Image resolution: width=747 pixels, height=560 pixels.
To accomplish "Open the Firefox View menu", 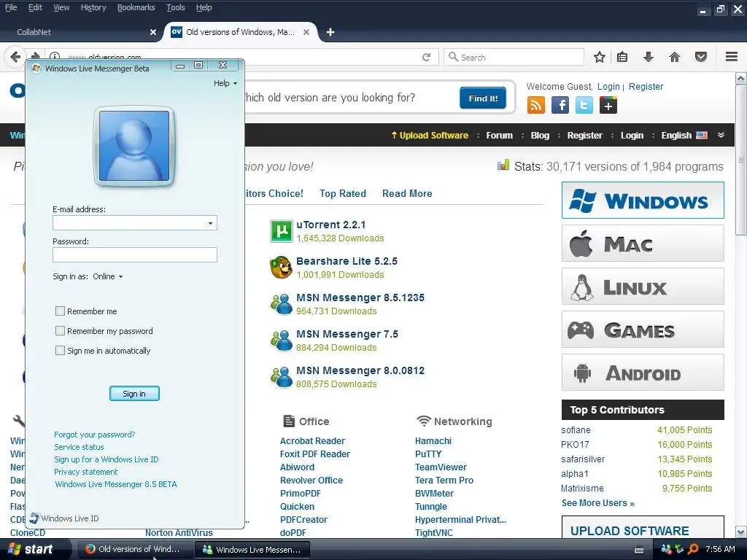I will (61, 7).
